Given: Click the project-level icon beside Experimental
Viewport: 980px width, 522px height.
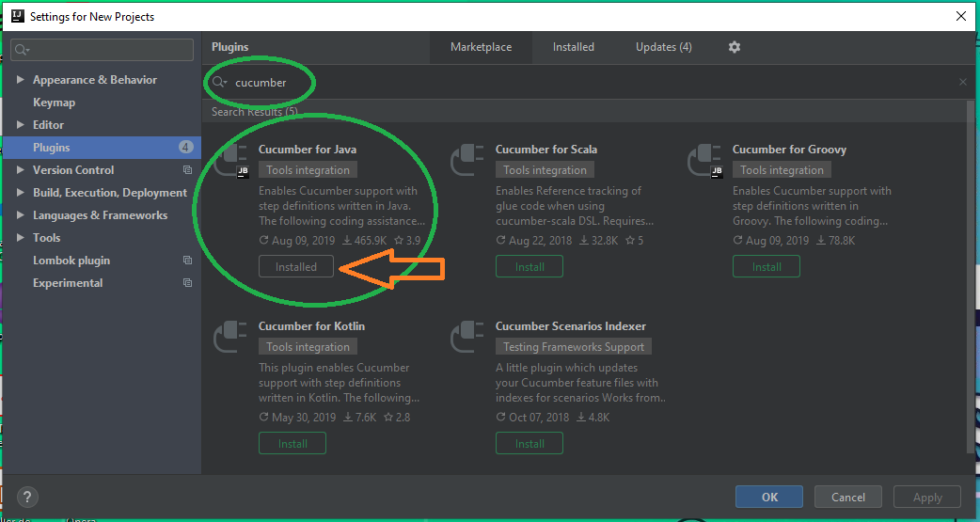Looking at the screenshot, I should pyautogui.click(x=187, y=282).
